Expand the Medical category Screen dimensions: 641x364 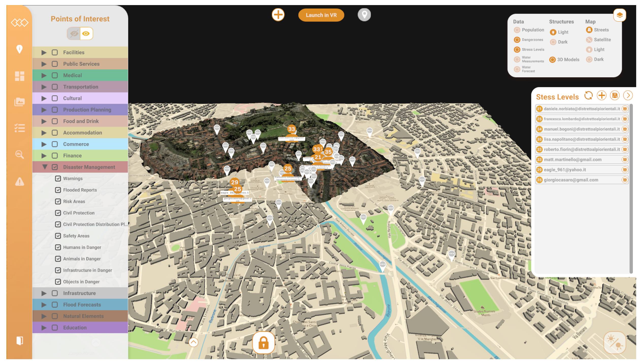point(44,76)
